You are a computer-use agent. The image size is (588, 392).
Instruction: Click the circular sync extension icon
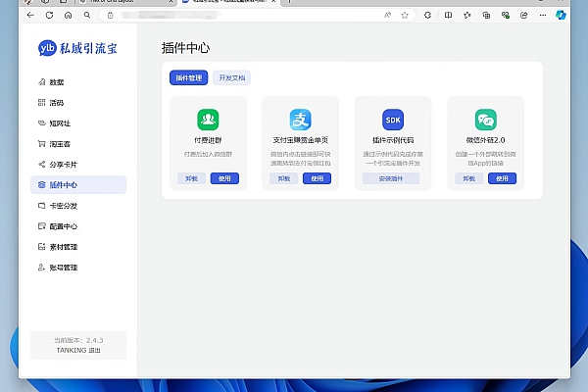(427, 15)
